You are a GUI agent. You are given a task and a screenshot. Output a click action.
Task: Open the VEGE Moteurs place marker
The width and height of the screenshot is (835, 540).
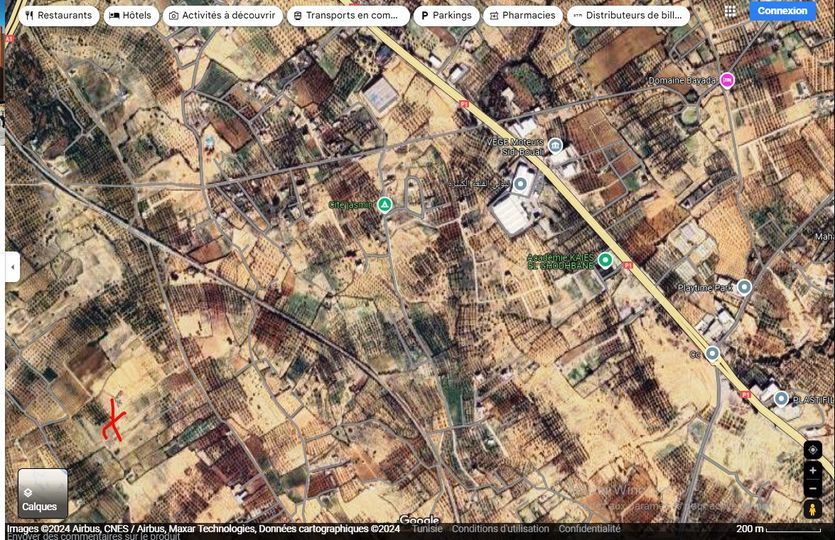click(555, 147)
